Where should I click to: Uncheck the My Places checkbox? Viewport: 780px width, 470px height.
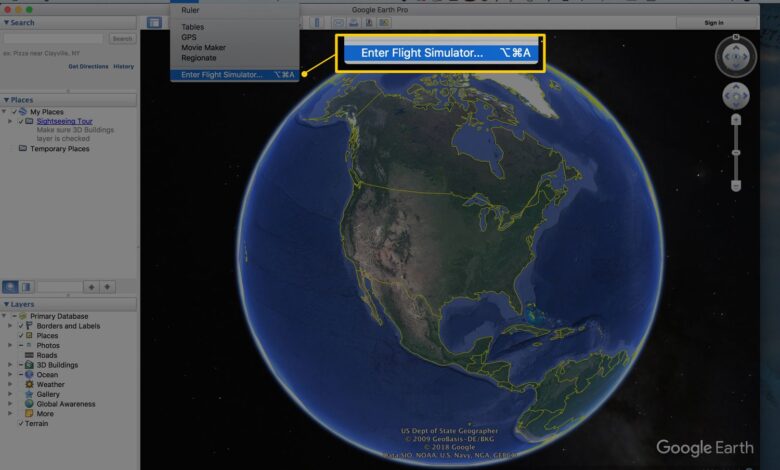pyautogui.click(x=14, y=112)
